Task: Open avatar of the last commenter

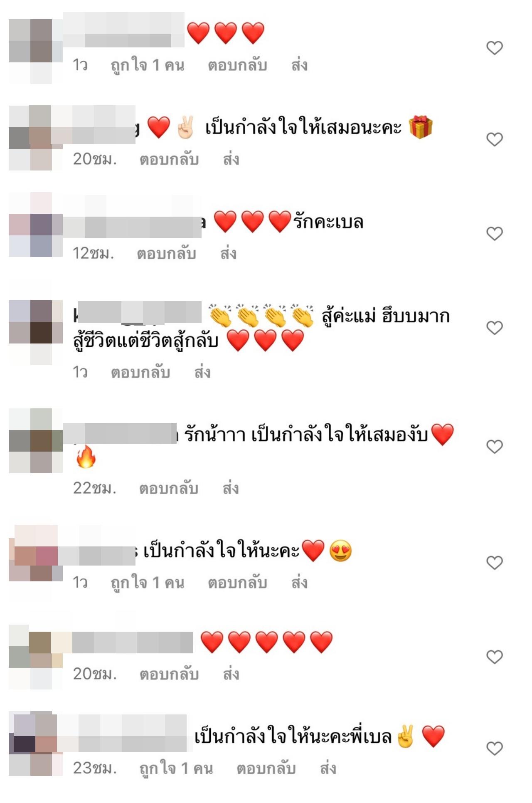Action: click(x=36, y=744)
